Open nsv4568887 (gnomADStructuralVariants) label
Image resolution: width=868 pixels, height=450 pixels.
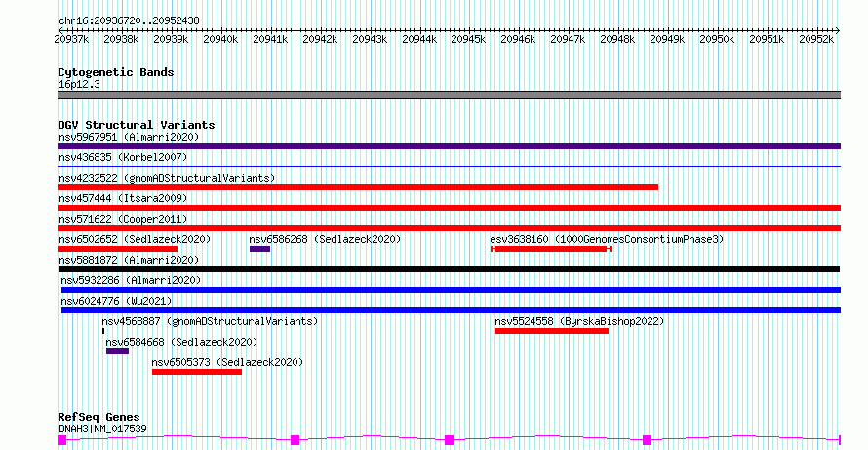(210, 321)
